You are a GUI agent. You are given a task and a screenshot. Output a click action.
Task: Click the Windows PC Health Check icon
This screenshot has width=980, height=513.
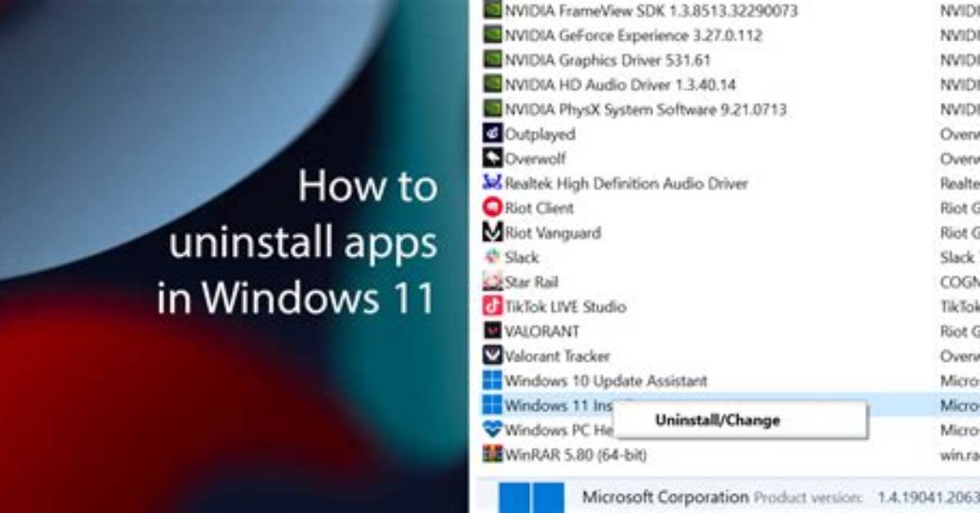[x=492, y=429]
